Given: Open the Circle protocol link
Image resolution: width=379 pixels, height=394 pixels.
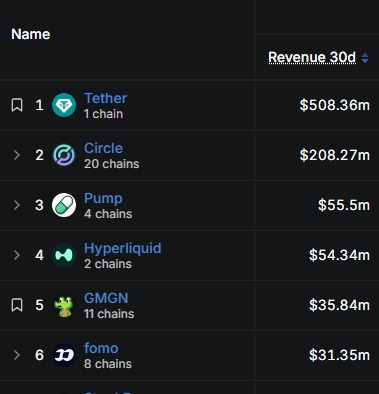Looking at the screenshot, I should [103, 148].
